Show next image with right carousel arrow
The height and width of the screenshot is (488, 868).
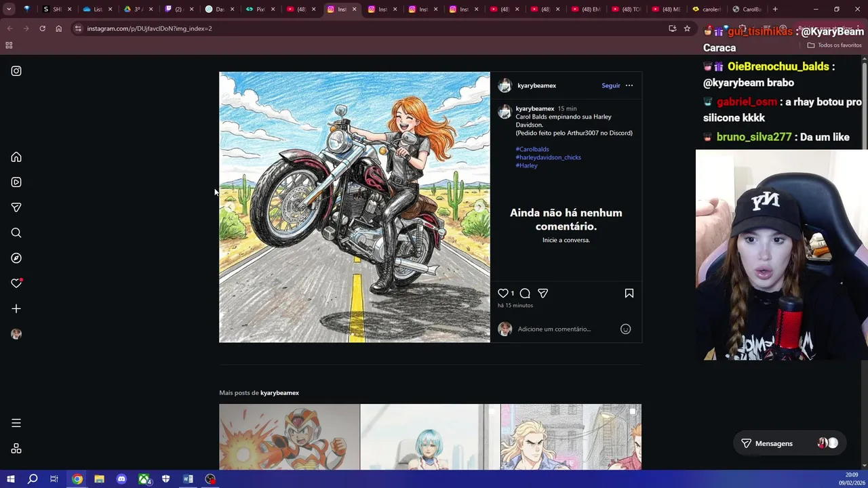click(479, 207)
